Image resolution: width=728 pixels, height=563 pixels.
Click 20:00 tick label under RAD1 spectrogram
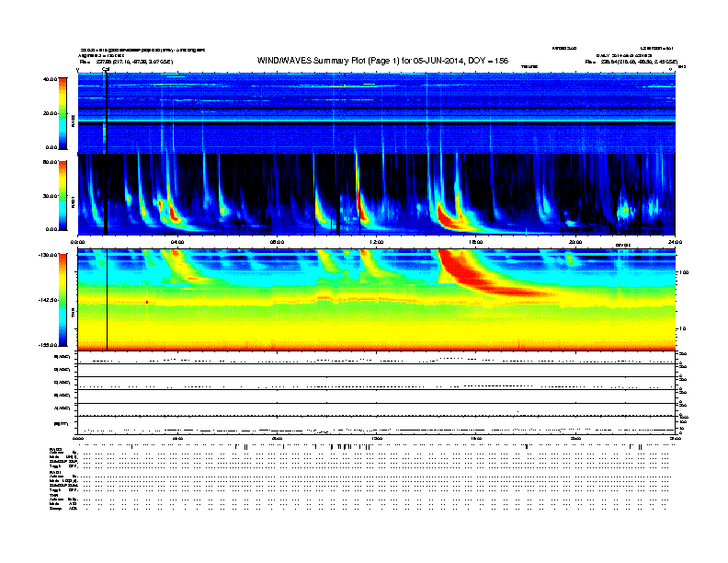pos(575,242)
